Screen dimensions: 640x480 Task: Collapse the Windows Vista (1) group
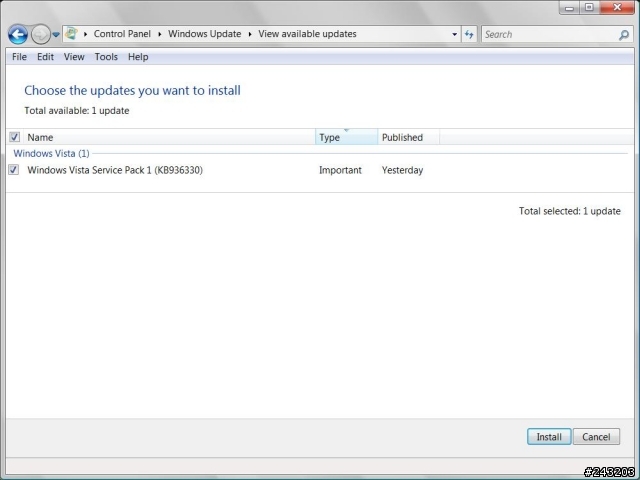[x=51, y=153]
